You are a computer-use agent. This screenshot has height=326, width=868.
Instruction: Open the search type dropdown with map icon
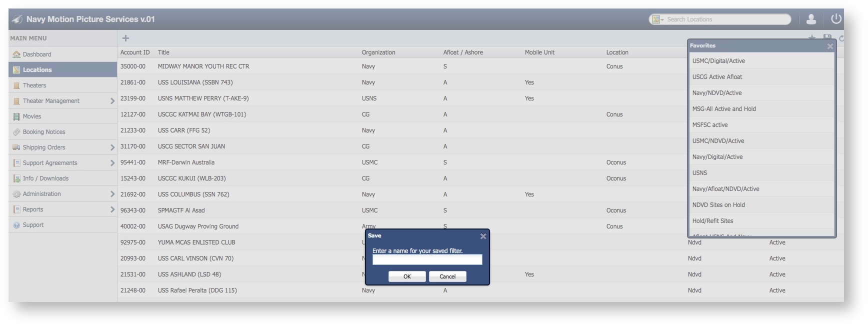click(657, 19)
